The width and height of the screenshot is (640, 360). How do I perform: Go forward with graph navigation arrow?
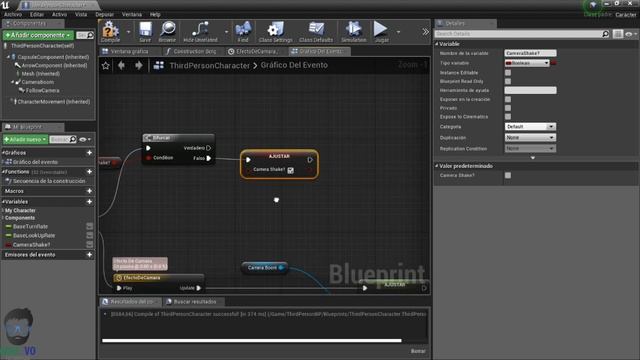pos(139,65)
